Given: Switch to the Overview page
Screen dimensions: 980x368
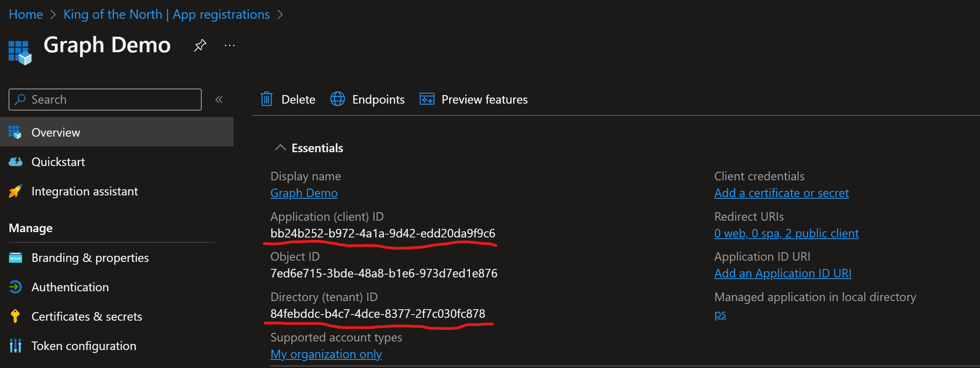Looking at the screenshot, I should point(56,132).
